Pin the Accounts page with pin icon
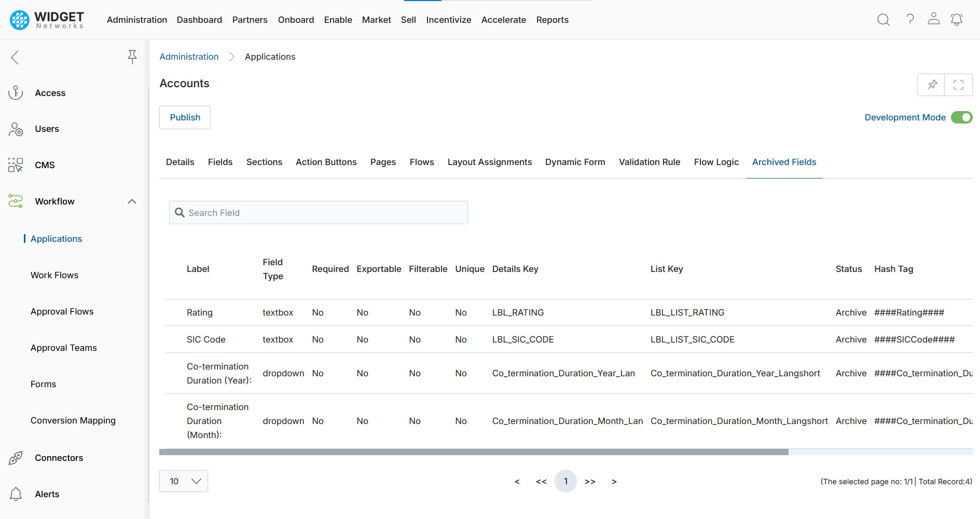This screenshot has width=980, height=519. tap(932, 85)
